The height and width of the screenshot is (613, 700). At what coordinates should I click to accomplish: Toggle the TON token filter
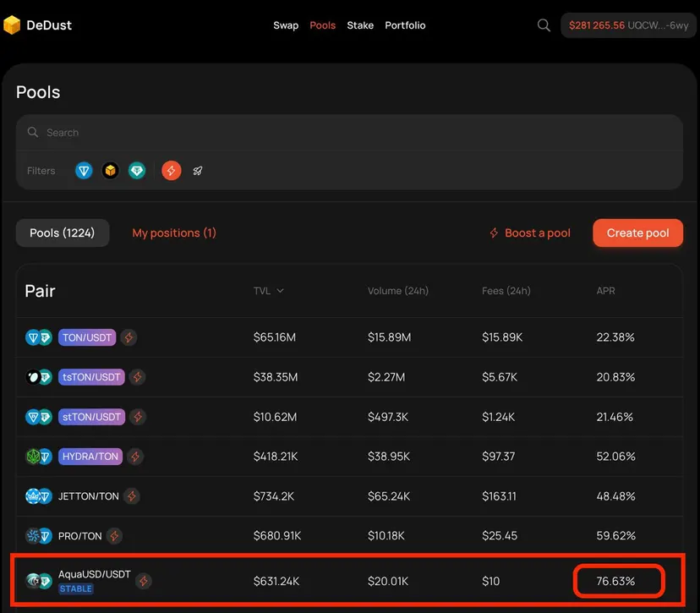(84, 171)
